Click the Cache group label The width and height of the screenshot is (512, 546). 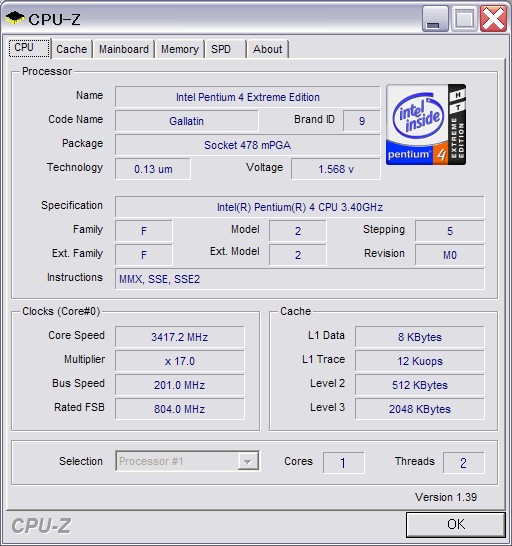point(295,311)
